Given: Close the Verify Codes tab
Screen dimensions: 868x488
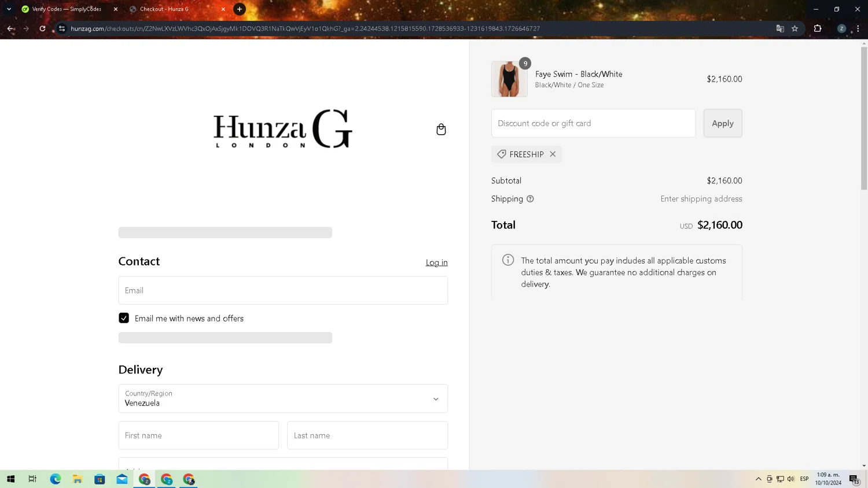Looking at the screenshot, I should [x=116, y=9].
